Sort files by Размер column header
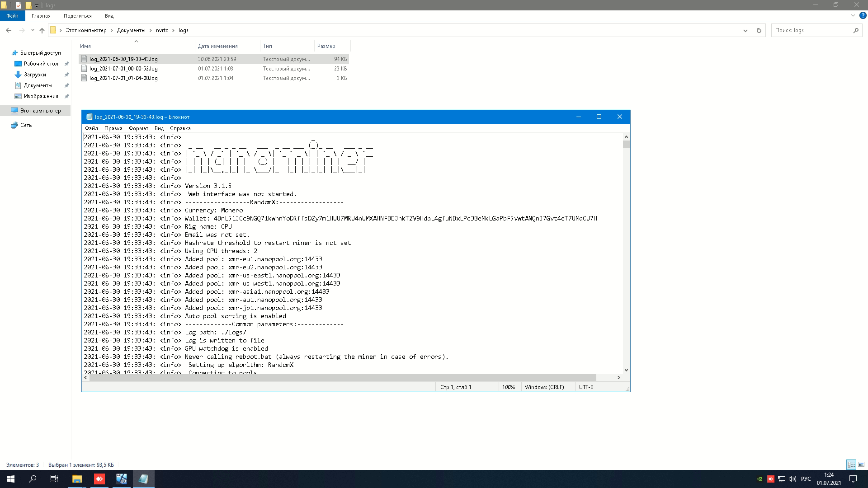Screen dimensions: 868x488 click(332, 46)
